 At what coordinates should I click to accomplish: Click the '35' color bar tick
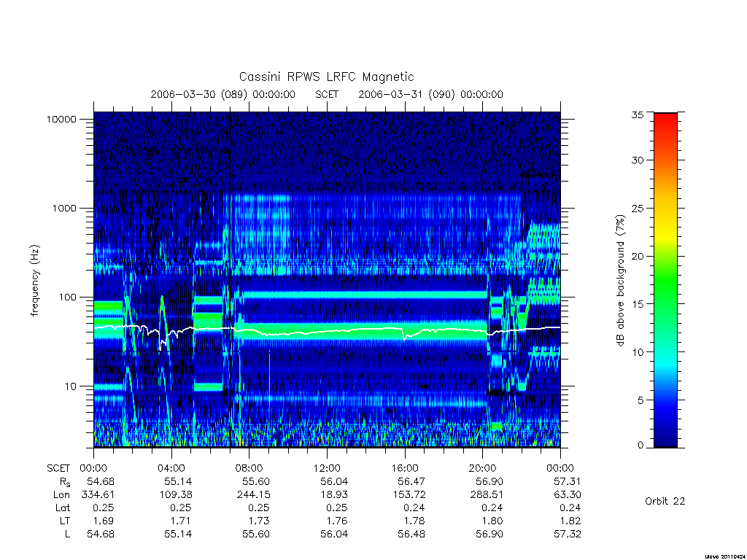(637, 114)
